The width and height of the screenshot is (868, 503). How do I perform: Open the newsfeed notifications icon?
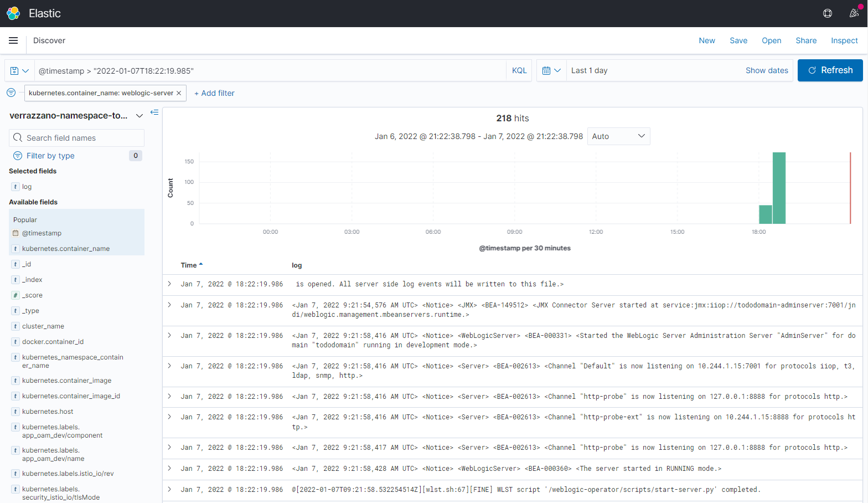click(854, 13)
